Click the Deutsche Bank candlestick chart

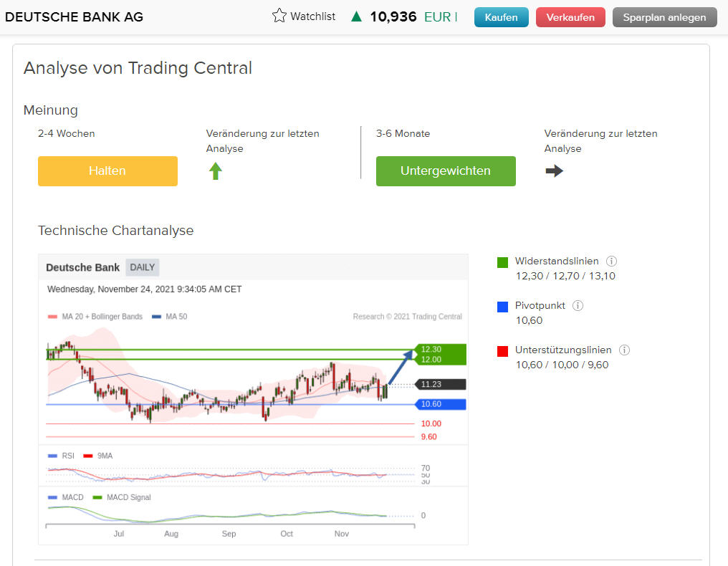(231, 383)
